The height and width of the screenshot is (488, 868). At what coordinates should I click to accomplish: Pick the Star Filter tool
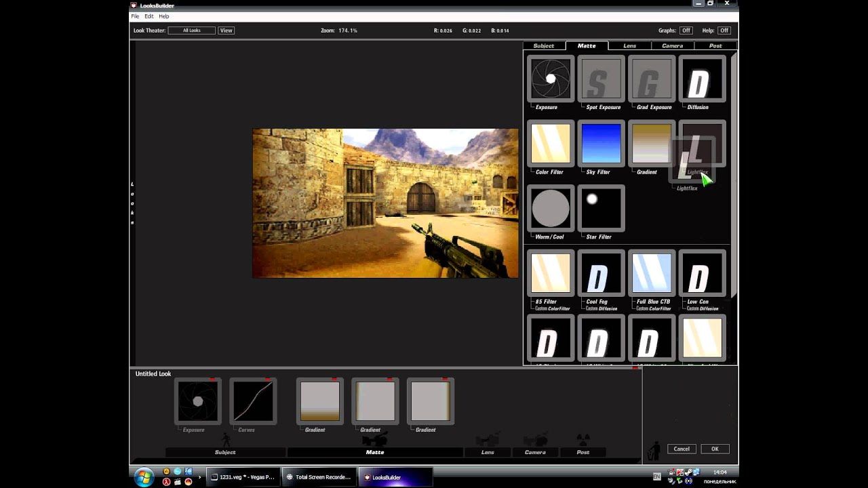pos(601,209)
